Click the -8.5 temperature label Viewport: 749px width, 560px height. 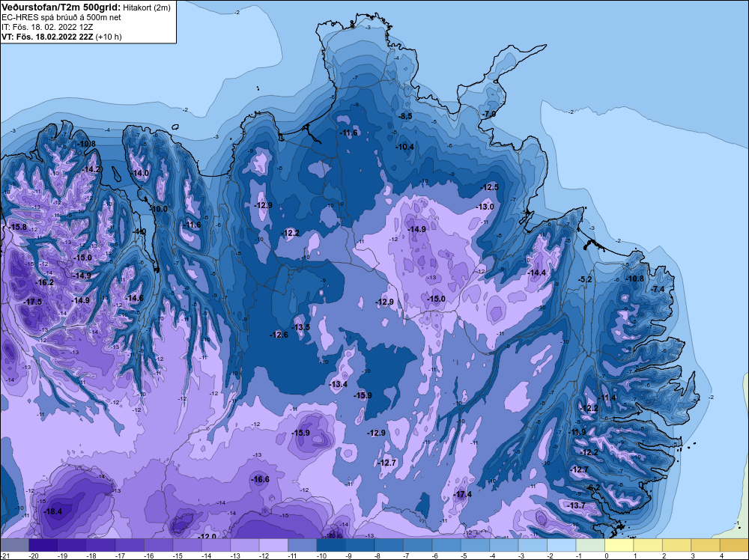405,116
